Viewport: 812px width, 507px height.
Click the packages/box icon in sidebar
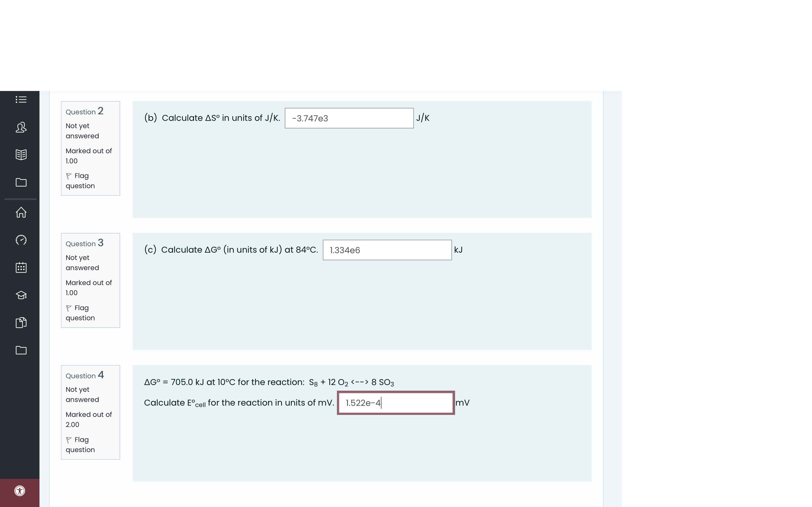tap(21, 323)
